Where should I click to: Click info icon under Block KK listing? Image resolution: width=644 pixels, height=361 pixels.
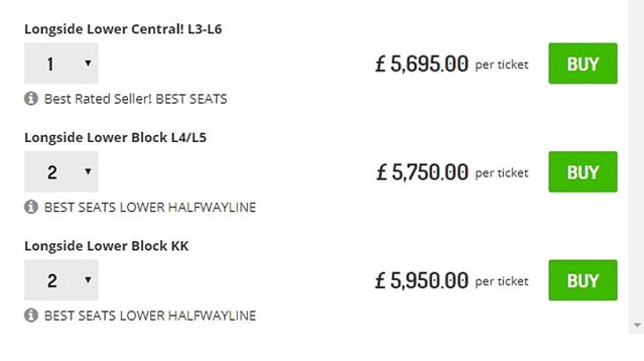[x=30, y=315]
